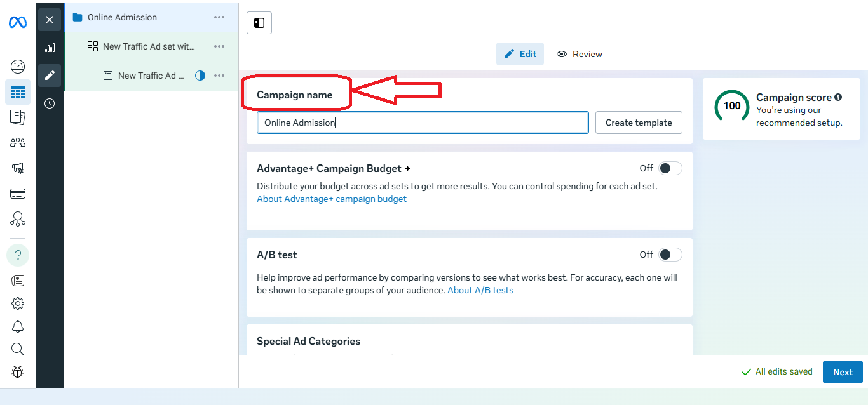Click the Meta logo icon
This screenshot has height=405, width=868.
(x=18, y=23)
